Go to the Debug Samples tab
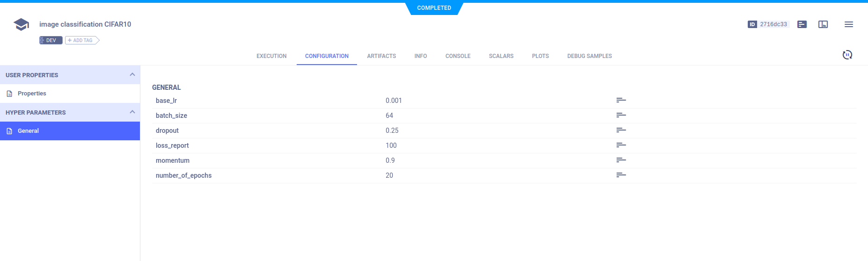The width and height of the screenshot is (868, 261). tap(589, 56)
